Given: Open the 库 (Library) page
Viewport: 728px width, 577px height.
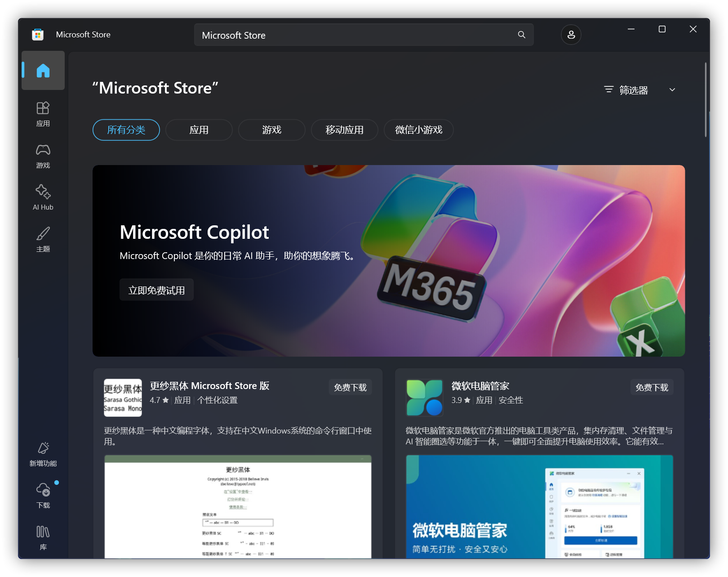Looking at the screenshot, I should coord(43,537).
